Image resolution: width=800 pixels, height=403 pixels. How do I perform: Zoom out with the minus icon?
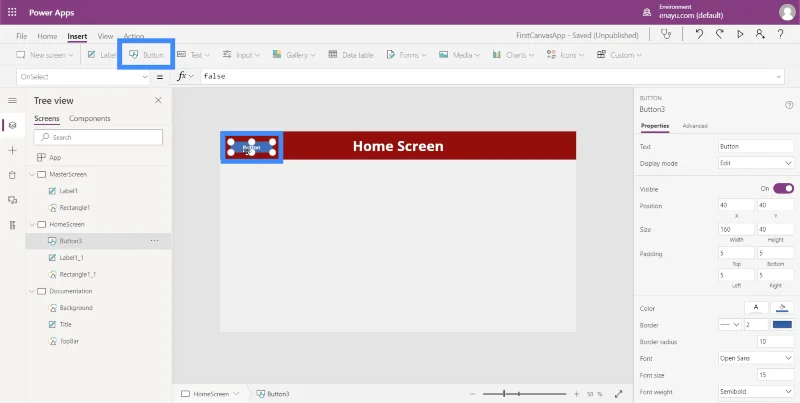[x=472, y=394]
